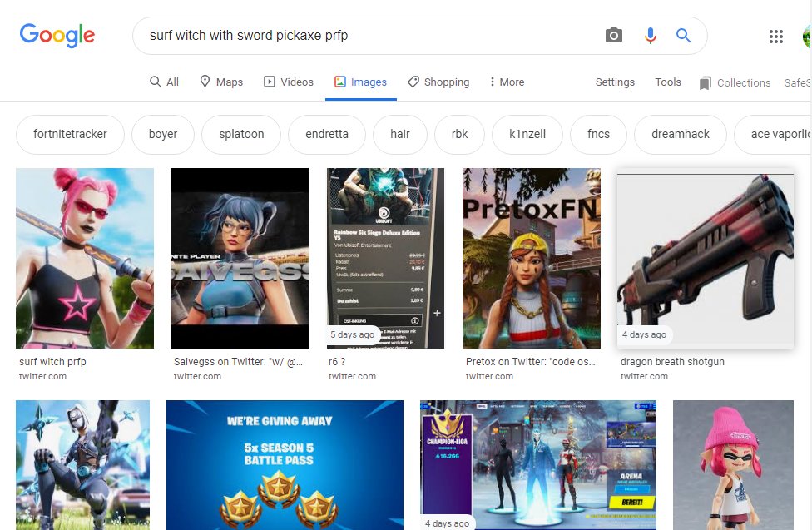Image resolution: width=812 pixels, height=530 pixels.
Task: Click the 'dragon breath shotgun' title
Action: (x=672, y=362)
